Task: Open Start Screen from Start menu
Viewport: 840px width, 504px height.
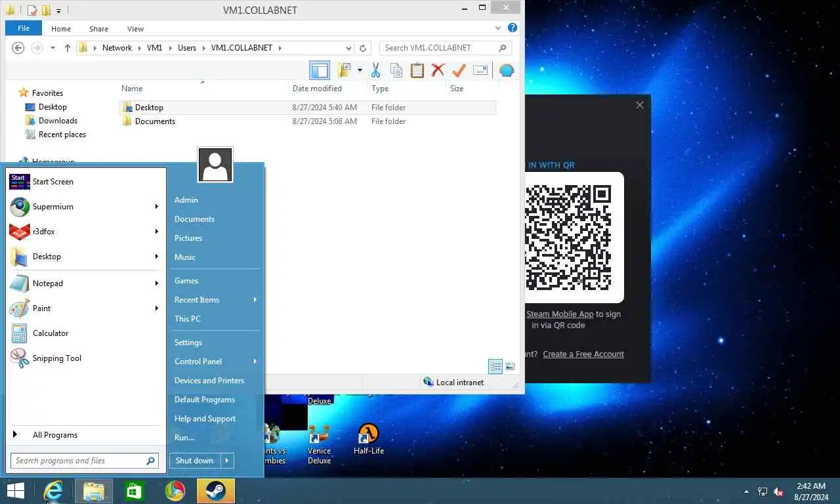Action: pyautogui.click(x=85, y=182)
